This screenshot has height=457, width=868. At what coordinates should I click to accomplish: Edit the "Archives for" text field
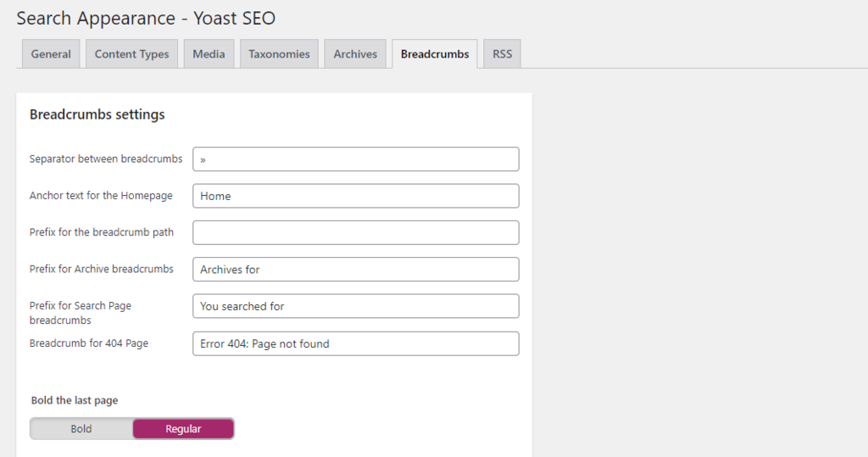click(355, 270)
